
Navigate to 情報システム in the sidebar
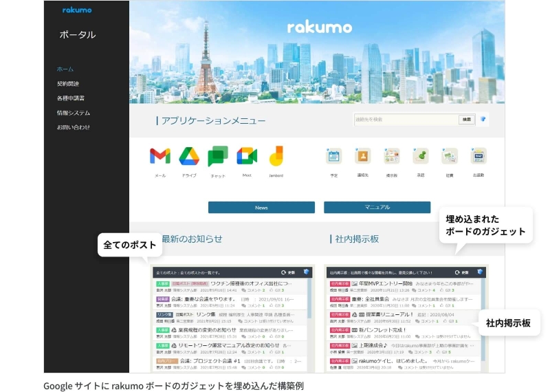[74, 113]
